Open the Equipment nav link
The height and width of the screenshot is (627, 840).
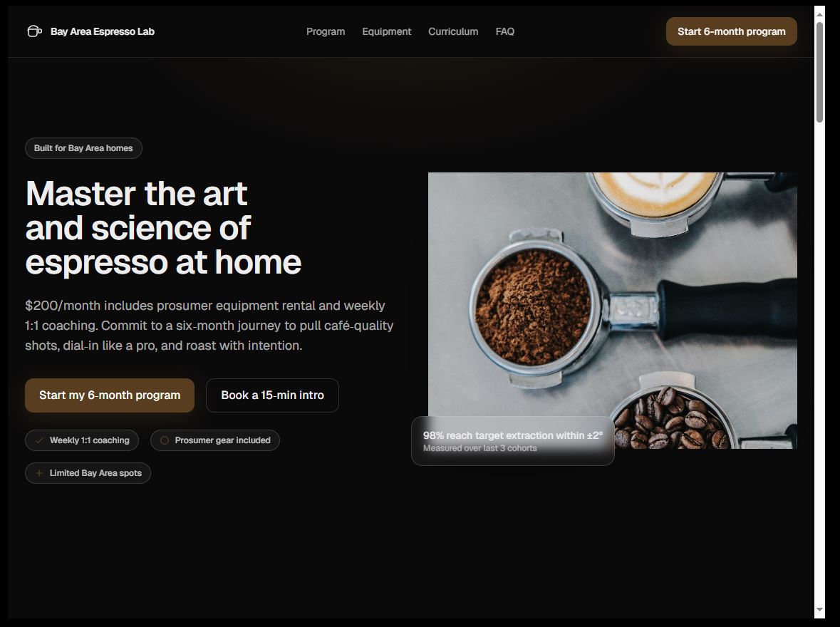point(387,31)
